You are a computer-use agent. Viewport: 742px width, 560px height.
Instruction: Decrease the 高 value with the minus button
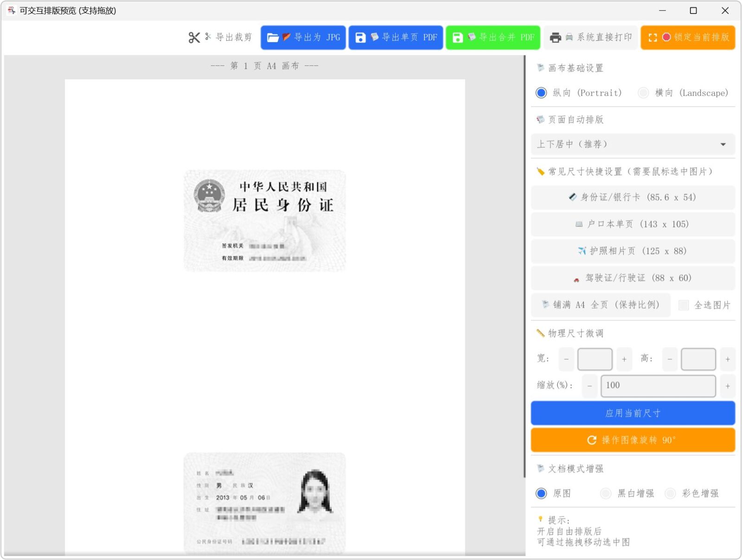point(670,359)
